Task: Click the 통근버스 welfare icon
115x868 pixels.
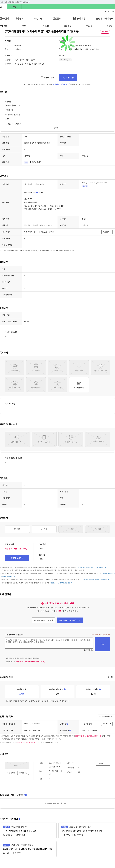Action: point(14,368)
